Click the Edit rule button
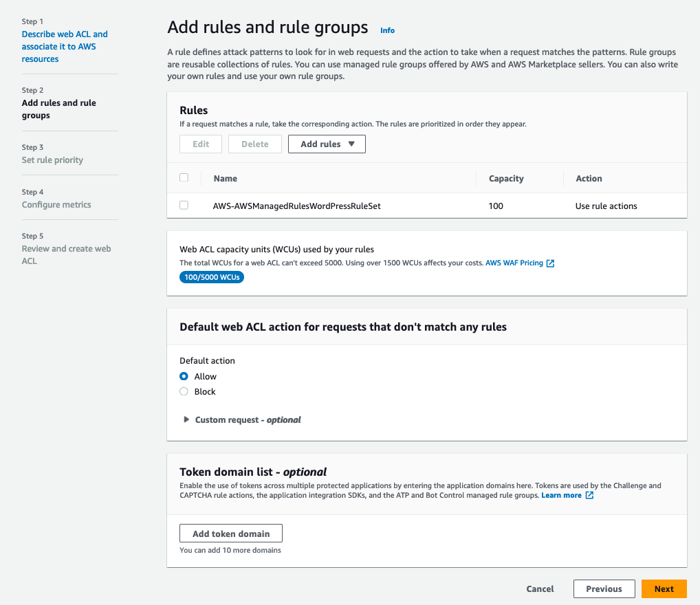 point(201,144)
